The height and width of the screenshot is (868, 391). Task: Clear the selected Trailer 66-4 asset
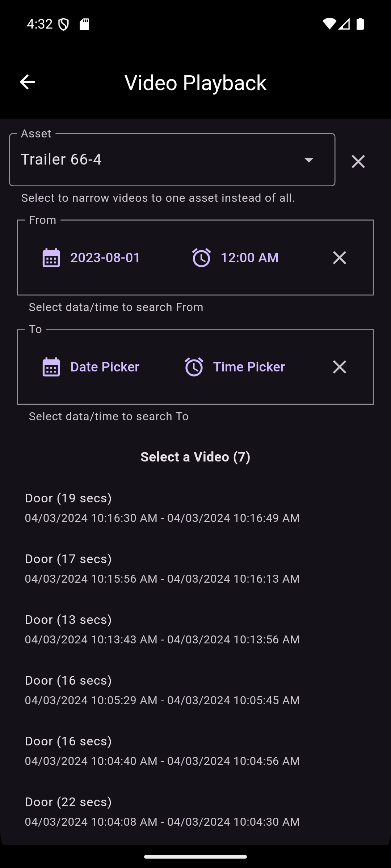(358, 161)
